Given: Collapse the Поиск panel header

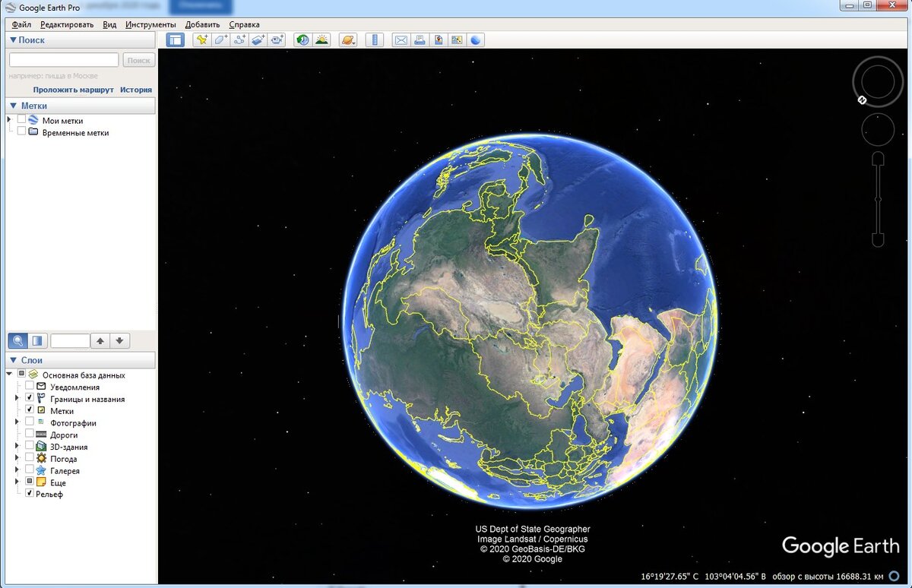Looking at the screenshot, I should (x=81, y=40).
